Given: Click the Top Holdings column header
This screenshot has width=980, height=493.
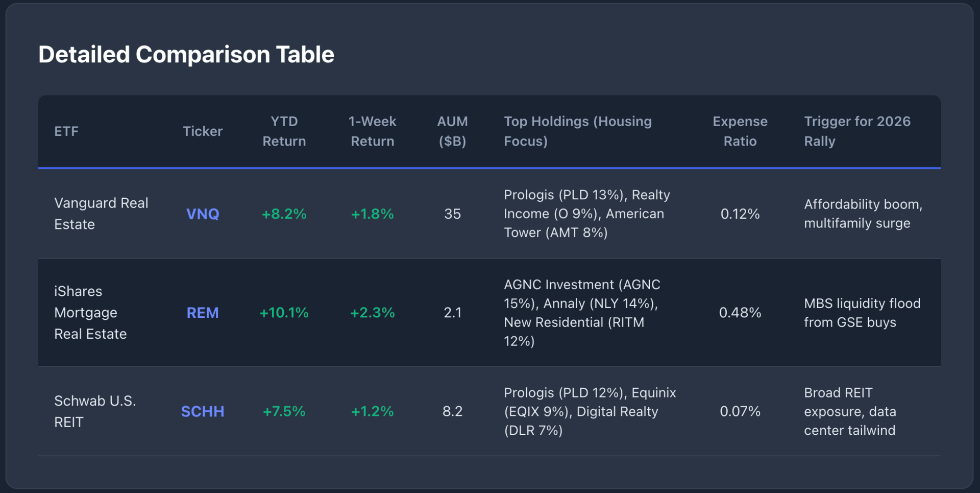Looking at the screenshot, I should click(577, 131).
